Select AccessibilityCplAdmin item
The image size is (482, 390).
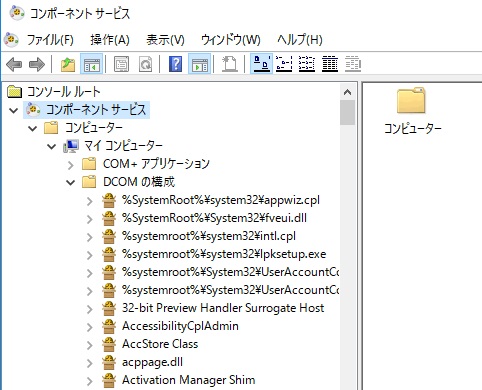180,326
